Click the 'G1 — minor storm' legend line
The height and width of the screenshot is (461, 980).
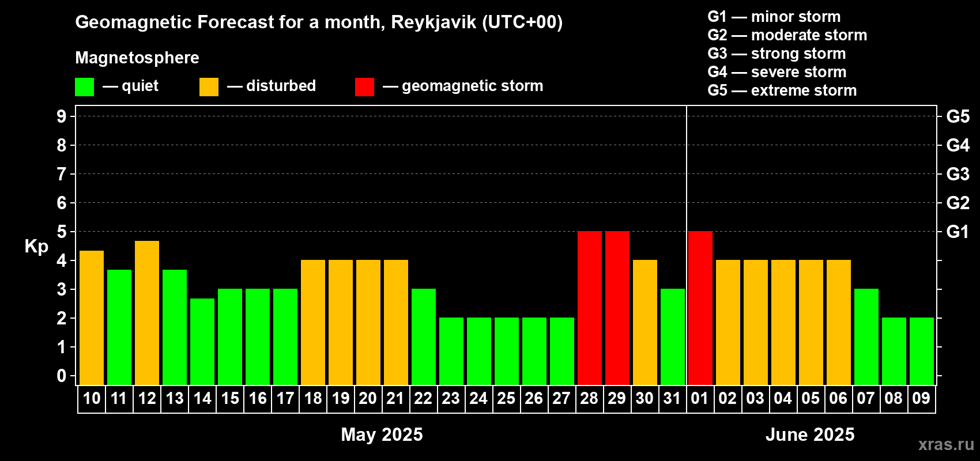tap(774, 17)
